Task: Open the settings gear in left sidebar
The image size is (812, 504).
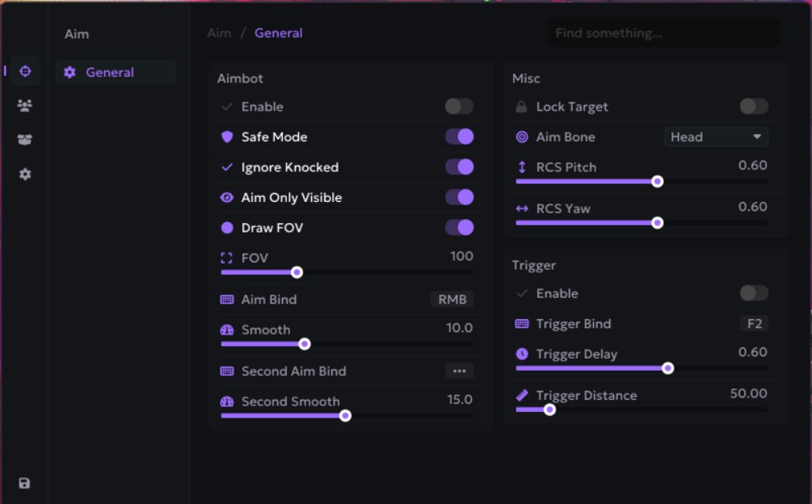Action: point(25,174)
